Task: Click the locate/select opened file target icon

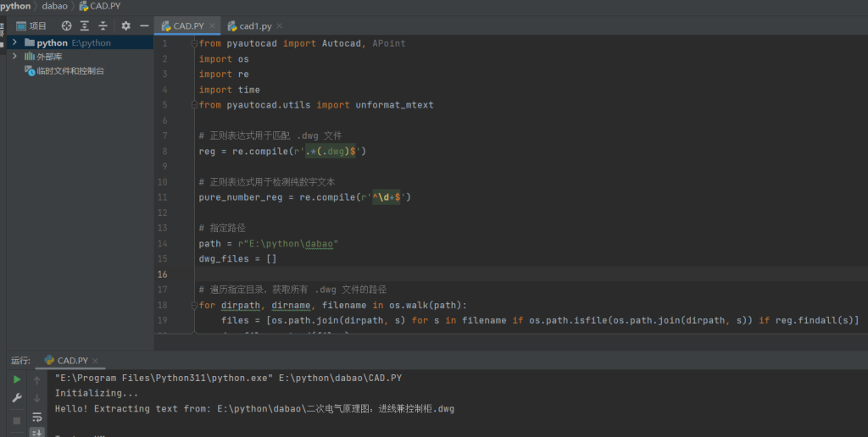Action: [x=67, y=26]
